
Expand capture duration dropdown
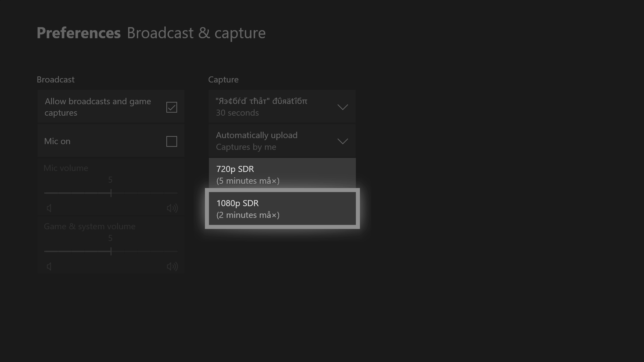282,107
